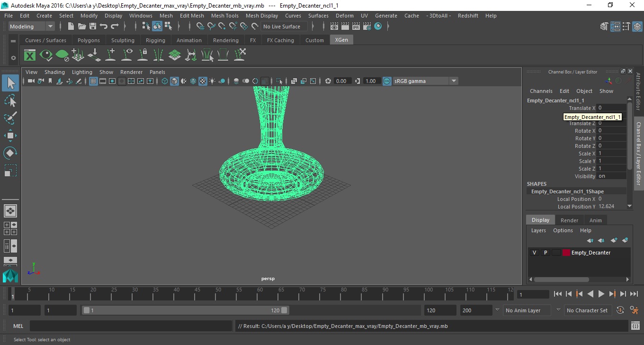Toggle viewport grid display icon

(93, 81)
